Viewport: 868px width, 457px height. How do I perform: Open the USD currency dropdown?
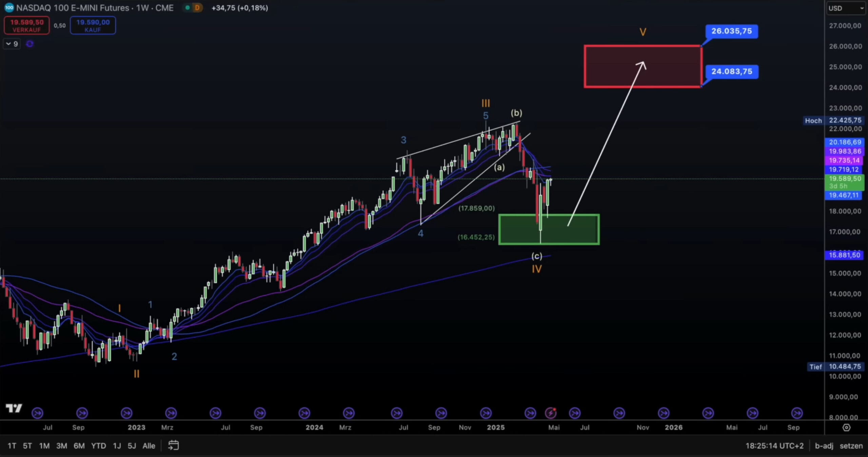[x=846, y=8]
